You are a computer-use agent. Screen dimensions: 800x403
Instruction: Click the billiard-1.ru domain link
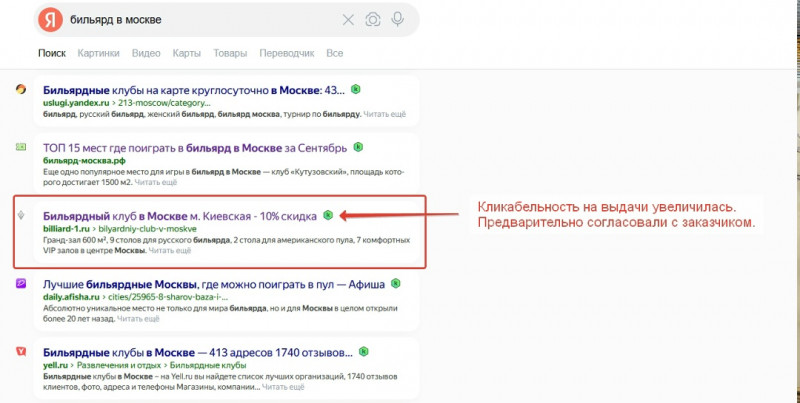pos(66,229)
